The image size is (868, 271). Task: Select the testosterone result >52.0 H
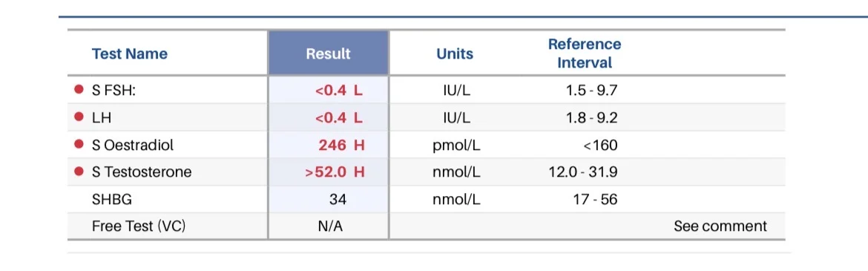(x=335, y=172)
